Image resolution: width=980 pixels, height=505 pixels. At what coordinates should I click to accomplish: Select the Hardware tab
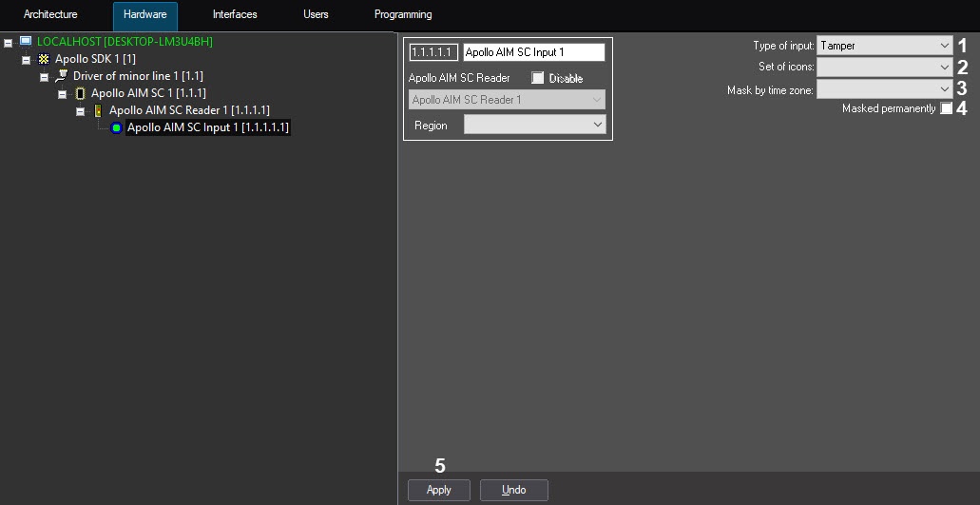(145, 15)
